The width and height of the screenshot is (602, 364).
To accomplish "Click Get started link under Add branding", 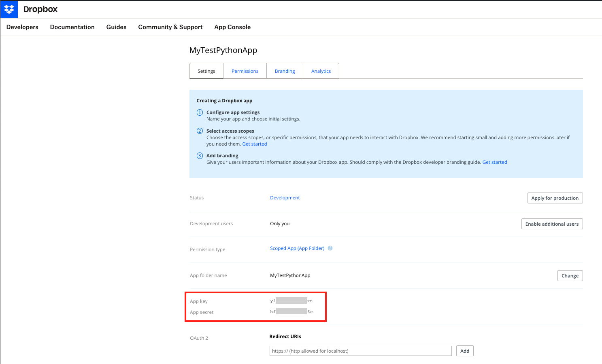I will [495, 162].
